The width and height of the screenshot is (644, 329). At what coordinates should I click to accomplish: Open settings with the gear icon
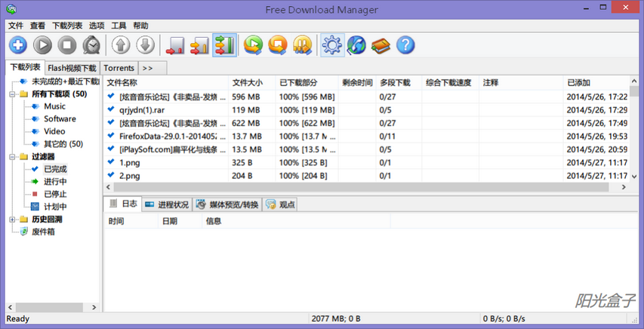pyautogui.click(x=332, y=45)
